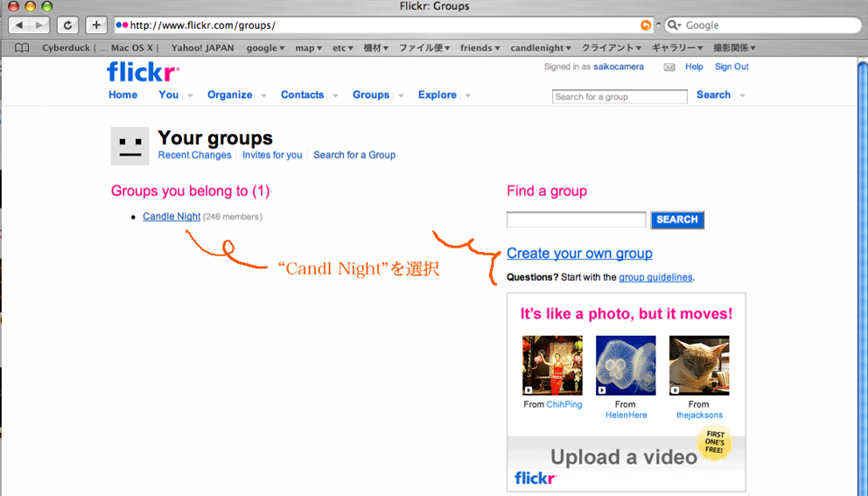This screenshot has width=868, height=496.
Task: Click the Flickr logo at top
Action: pyautogui.click(x=143, y=72)
